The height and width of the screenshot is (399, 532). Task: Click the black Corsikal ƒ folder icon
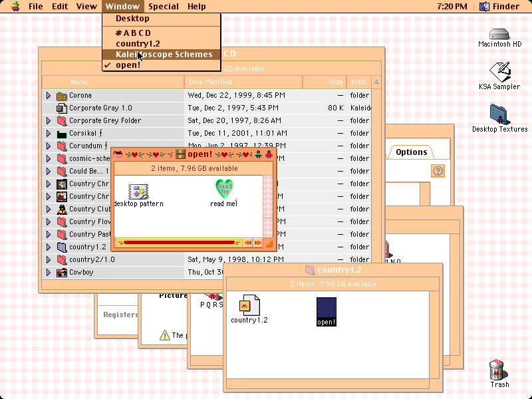pos(62,134)
